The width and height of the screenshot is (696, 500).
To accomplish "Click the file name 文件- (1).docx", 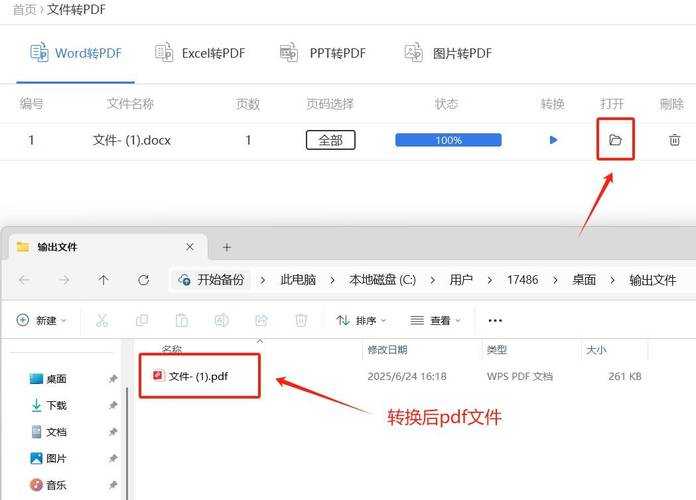I will (132, 140).
